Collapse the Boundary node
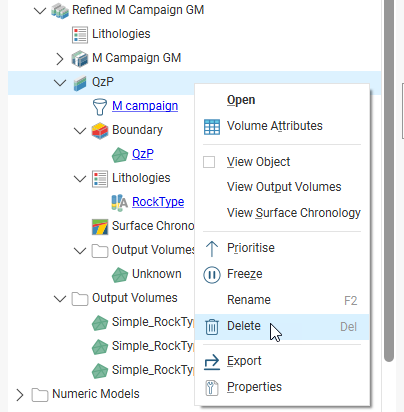Screen dimensions: 404x412 [x=80, y=130]
